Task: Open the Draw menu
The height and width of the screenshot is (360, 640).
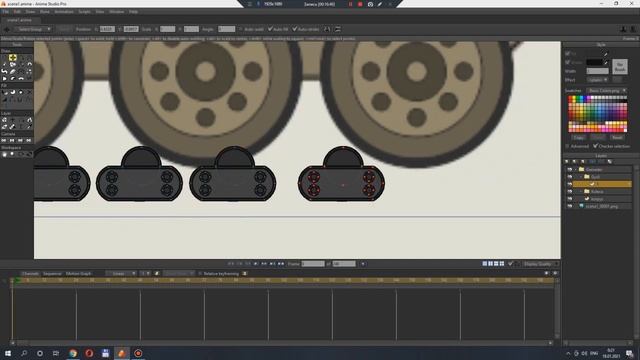Action: (30, 12)
